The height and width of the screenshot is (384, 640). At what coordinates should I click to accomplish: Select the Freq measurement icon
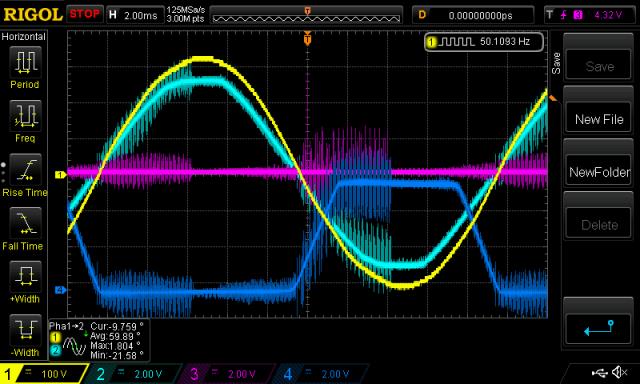coord(25,116)
